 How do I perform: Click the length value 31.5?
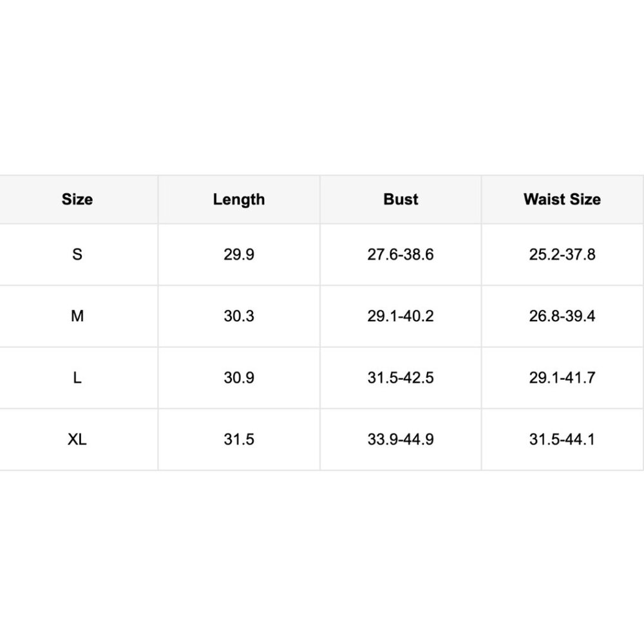239,439
